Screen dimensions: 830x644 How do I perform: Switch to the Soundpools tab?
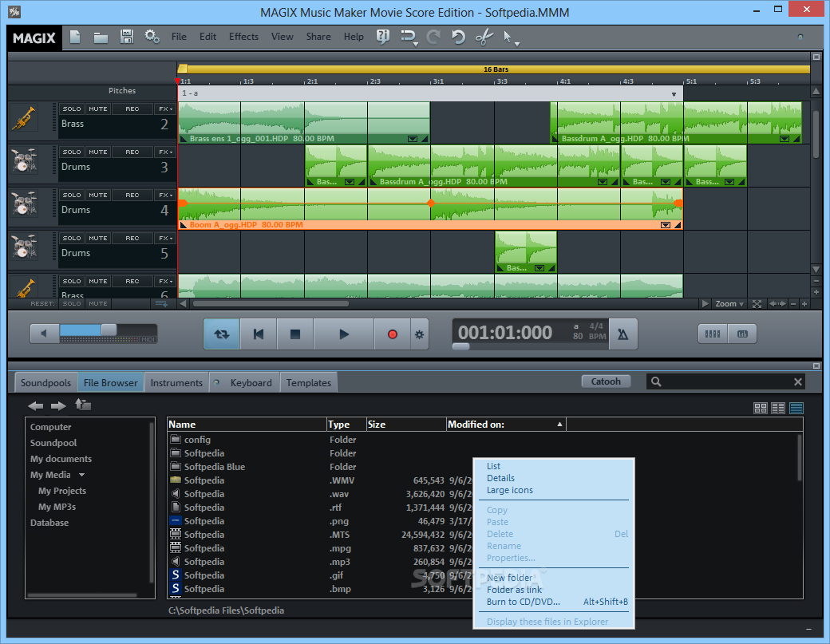(45, 382)
